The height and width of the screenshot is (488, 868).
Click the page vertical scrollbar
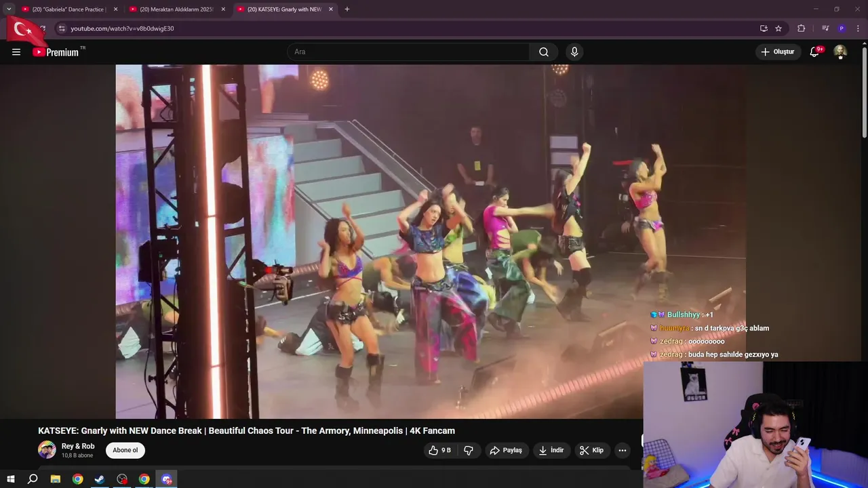click(864, 91)
